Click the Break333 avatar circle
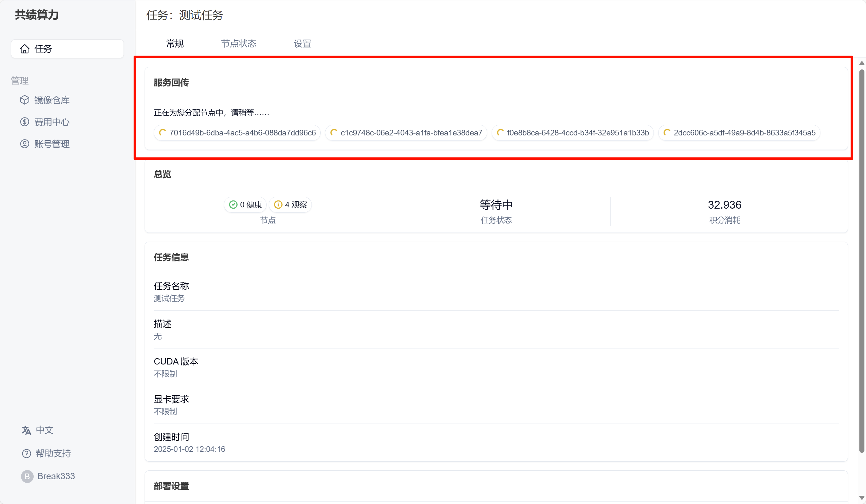Screen dimensions: 866x504 coord(27,476)
